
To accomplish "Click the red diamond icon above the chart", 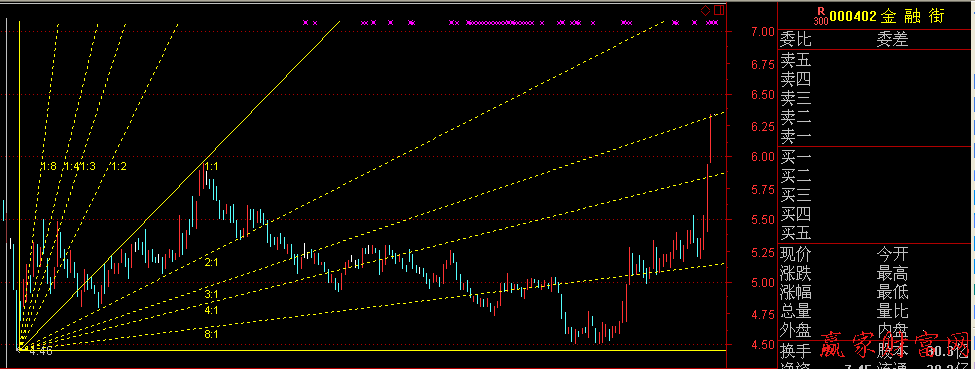I will [x=706, y=10].
